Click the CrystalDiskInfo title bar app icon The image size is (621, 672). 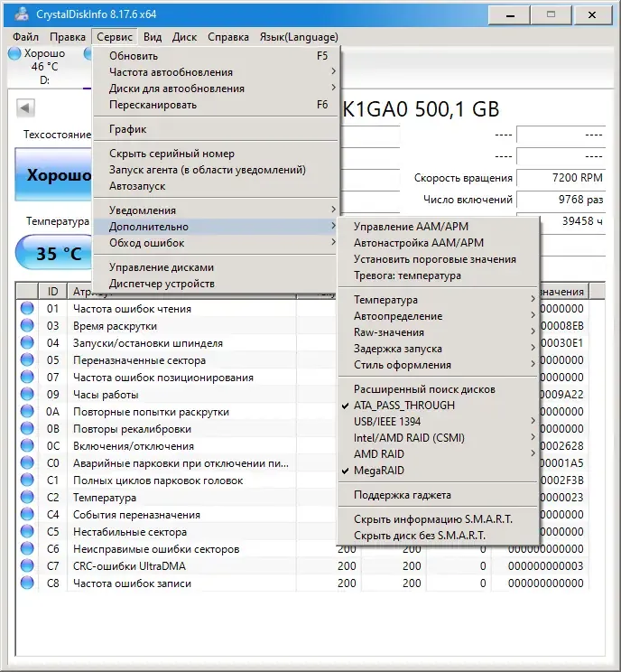(x=21, y=14)
